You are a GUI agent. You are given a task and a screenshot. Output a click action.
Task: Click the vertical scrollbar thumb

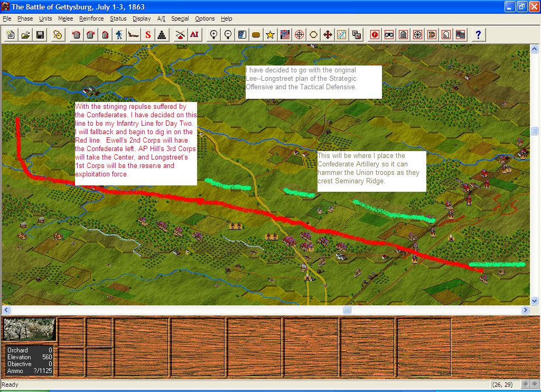(x=535, y=130)
